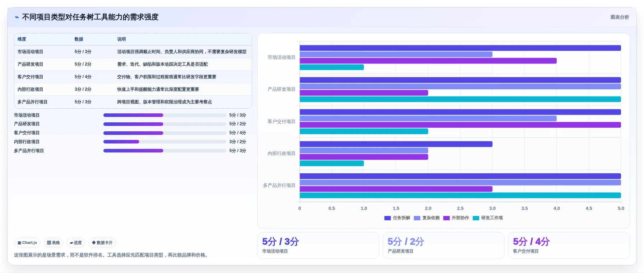Viewport: 644px width, 273px height.
Task: Select the 客户交付项目 table row cell
Action: click(30, 77)
